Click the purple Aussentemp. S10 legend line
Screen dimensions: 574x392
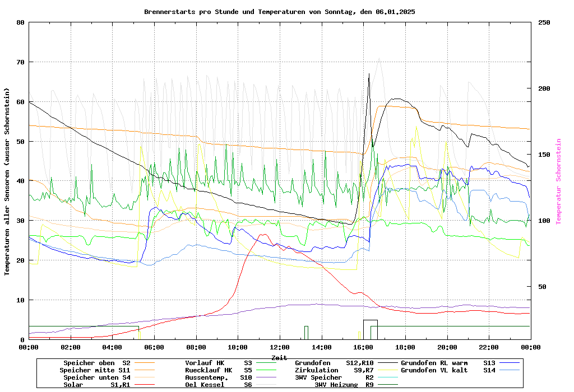click(x=269, y=377)
